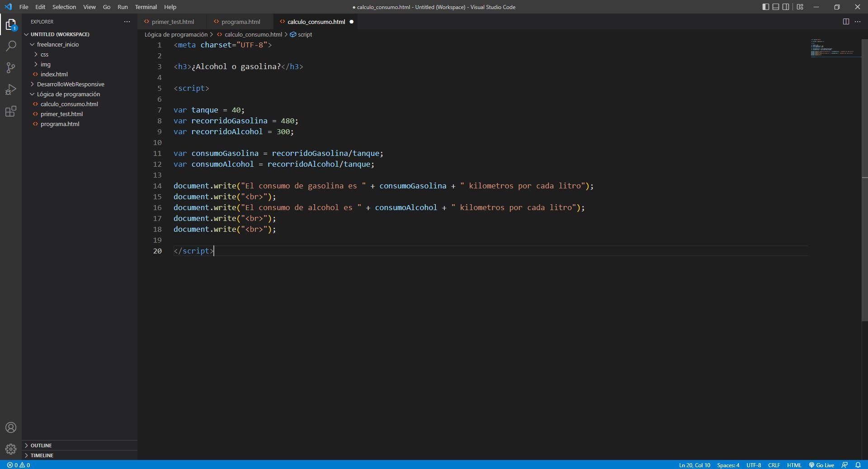The width and height of the screenshot is (868, 469).
Task: Click the unsaved dot on calculo_consumo.html tab
Action: click(x=351, y=22)
